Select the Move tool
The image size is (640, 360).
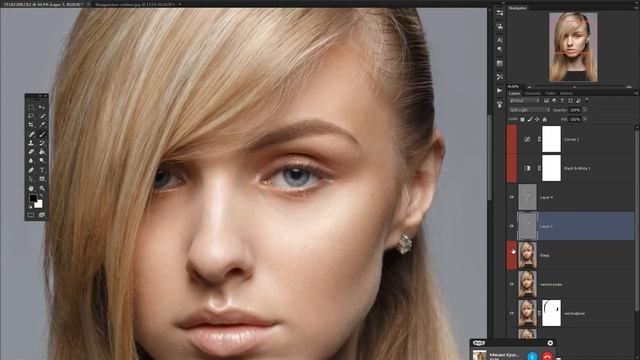(x=42, y=107)
